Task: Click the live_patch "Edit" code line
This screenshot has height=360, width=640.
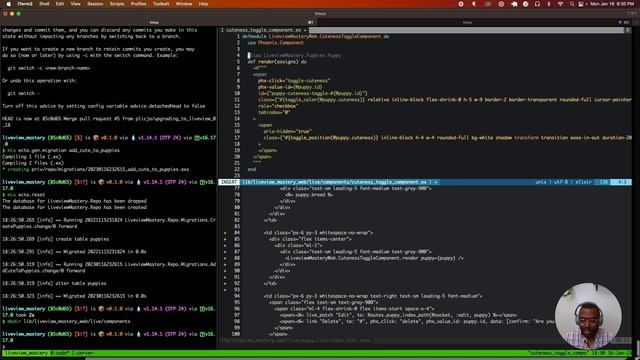Action: coord(398,315)
